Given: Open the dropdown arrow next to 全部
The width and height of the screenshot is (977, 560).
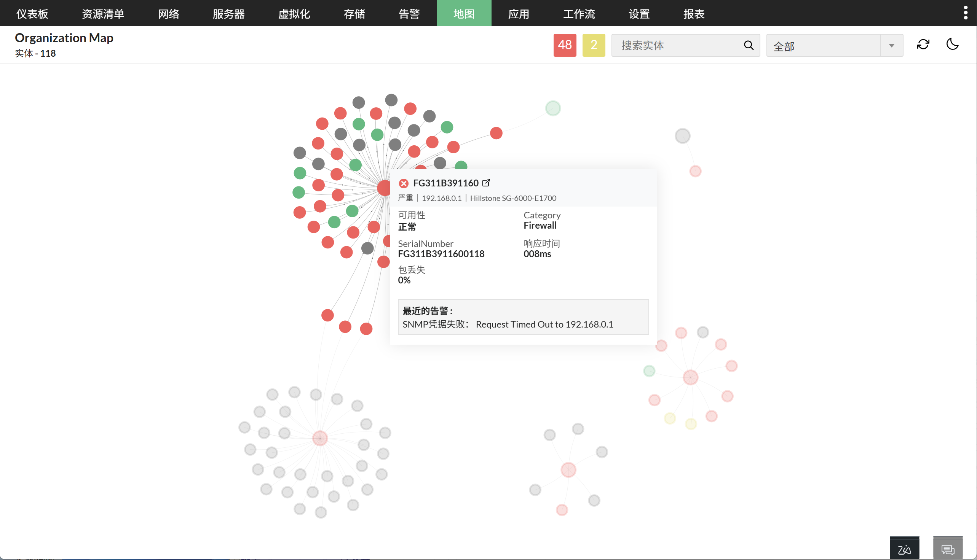Looking at the screenshot, I should tap(892, 45).
